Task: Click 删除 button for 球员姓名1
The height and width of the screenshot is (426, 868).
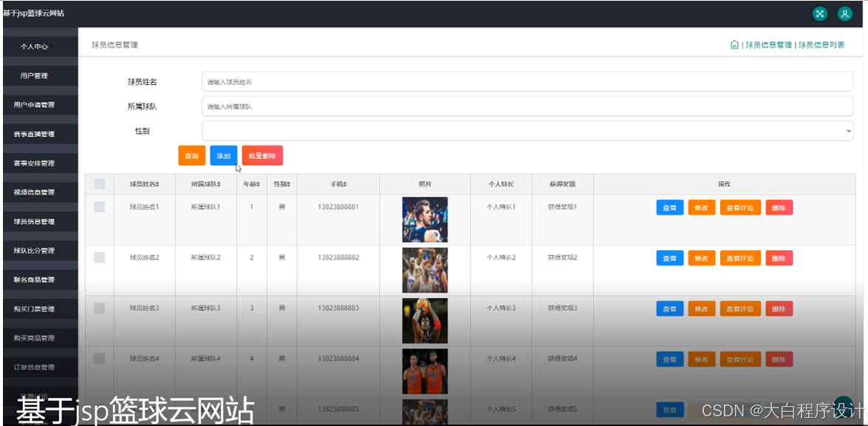Action: pyautogui.click(x=779, y=208)
